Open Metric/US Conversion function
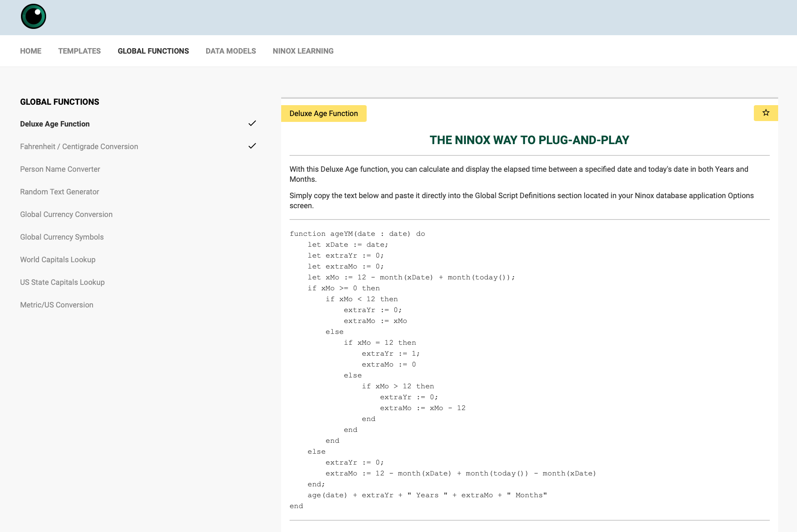 coord(57,305)
